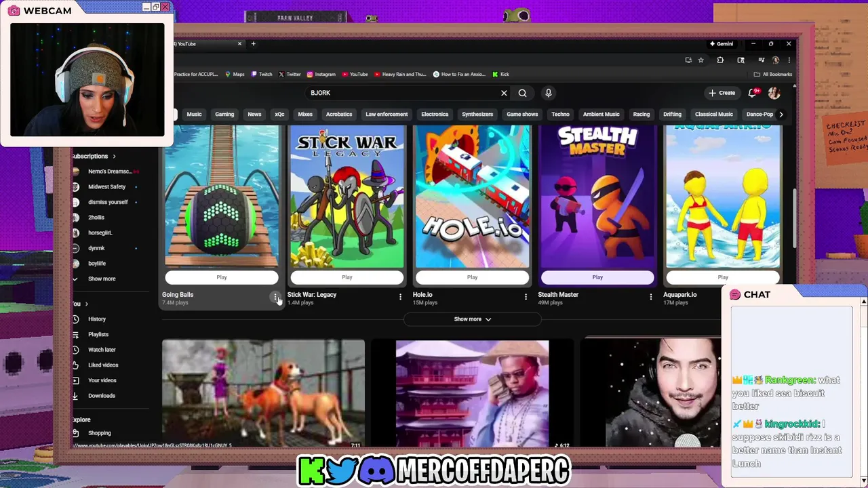Expand the Subscriptions section chevron
This screenshot has width=868, height=488.
114,157
